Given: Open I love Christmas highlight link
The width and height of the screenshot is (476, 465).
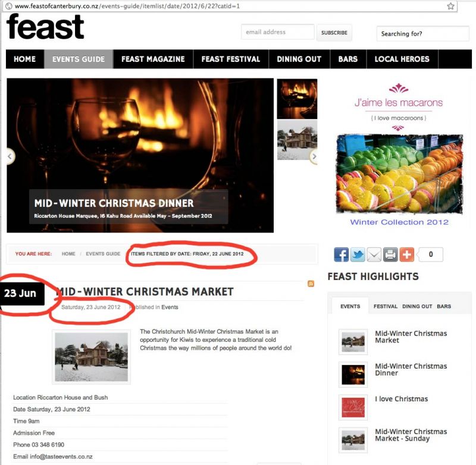Looking at the screenshot, I should pyautogui.click(x=401, y=399).
